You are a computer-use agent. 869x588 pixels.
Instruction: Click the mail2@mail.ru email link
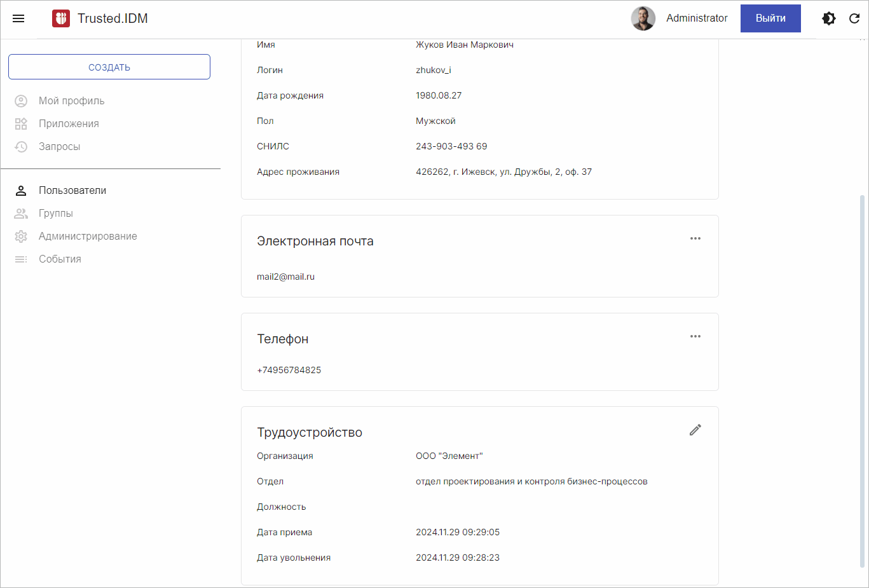(x=286, y=277)
